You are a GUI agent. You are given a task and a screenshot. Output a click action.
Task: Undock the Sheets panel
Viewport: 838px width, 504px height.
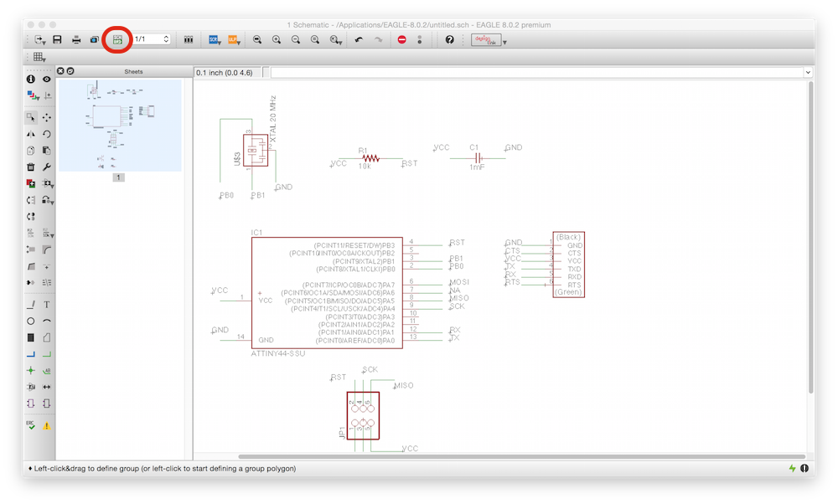point(70,71)
